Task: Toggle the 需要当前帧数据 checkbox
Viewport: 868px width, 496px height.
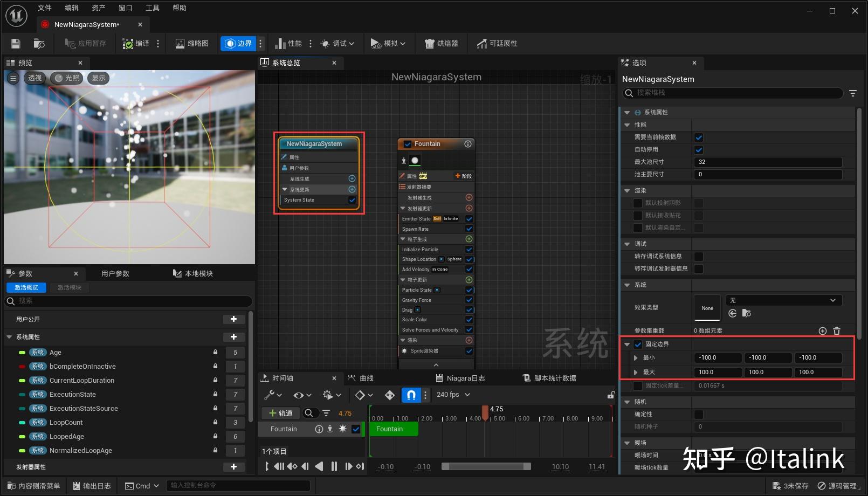Action: tap(699, 137)
